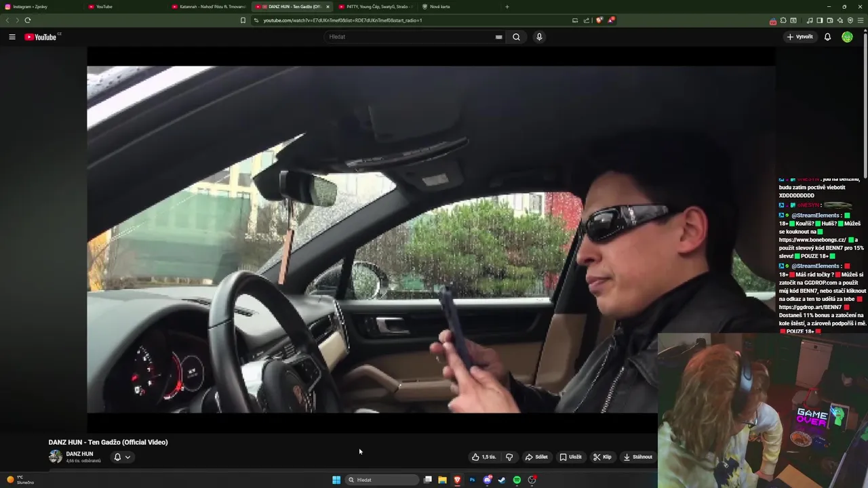Open the browser main hamburger menu
The width and height of the screenshot is (868, 488).
coord(861,20)
